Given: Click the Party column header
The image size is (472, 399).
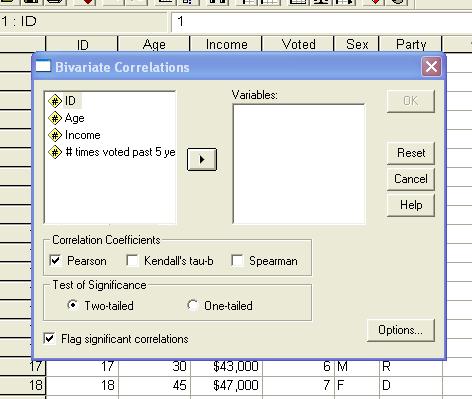Looking at the screenshot, I should [x=411, y=44].
